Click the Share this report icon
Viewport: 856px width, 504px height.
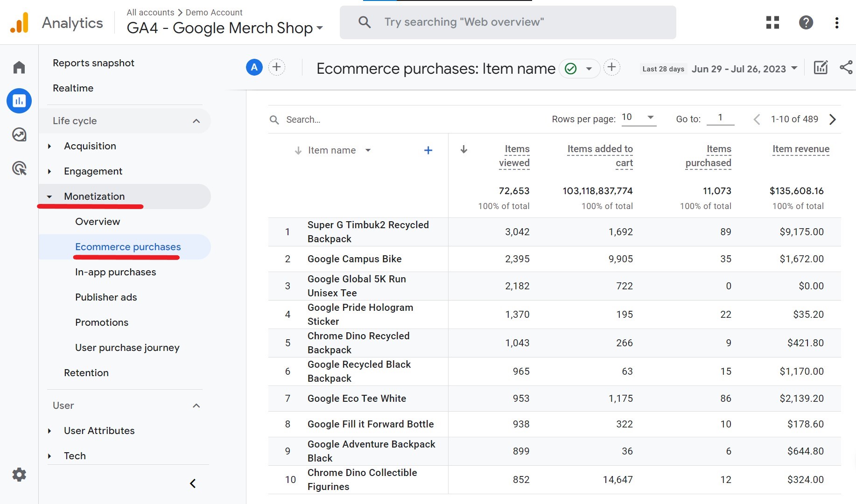(846, 68)
